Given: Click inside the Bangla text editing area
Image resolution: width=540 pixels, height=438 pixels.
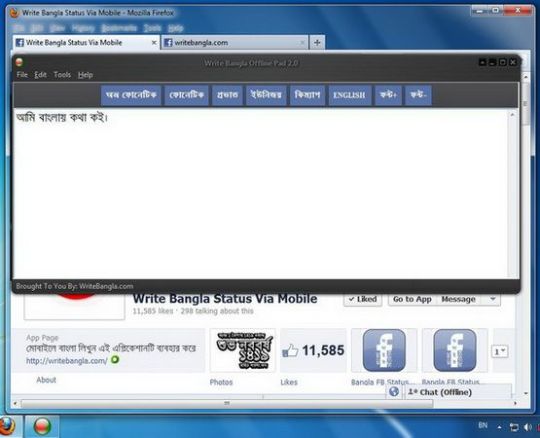Looking at the screenshot, I should tap(260, 195).
